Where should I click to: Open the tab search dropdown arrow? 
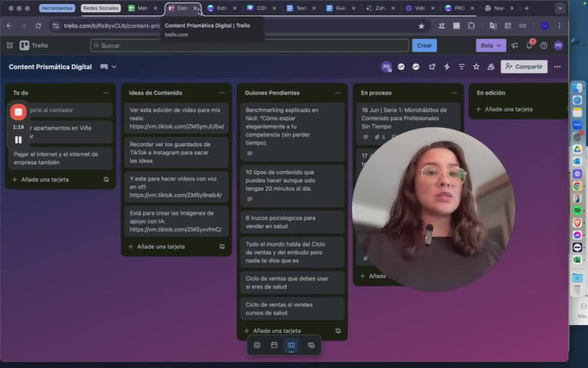[560, 8]
